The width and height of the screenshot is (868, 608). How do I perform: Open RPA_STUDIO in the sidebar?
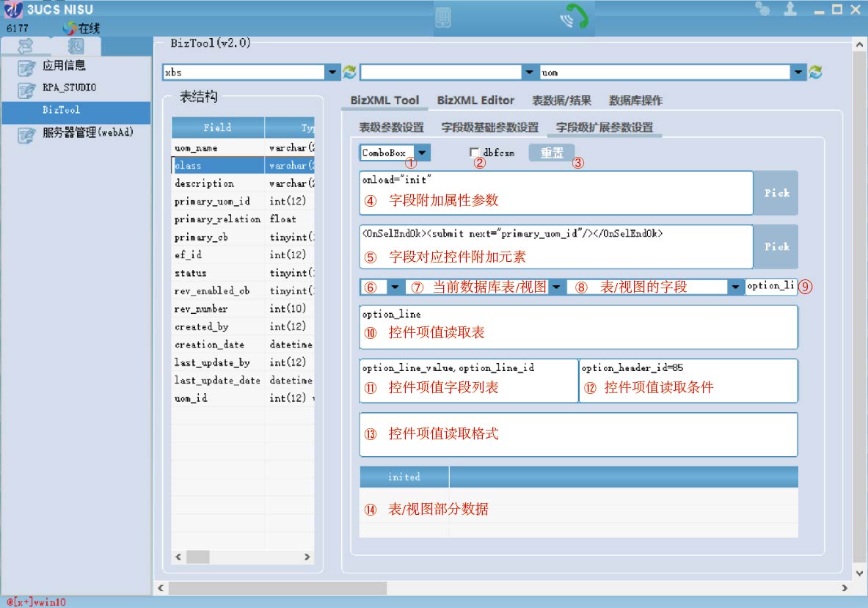click(69, 87)
